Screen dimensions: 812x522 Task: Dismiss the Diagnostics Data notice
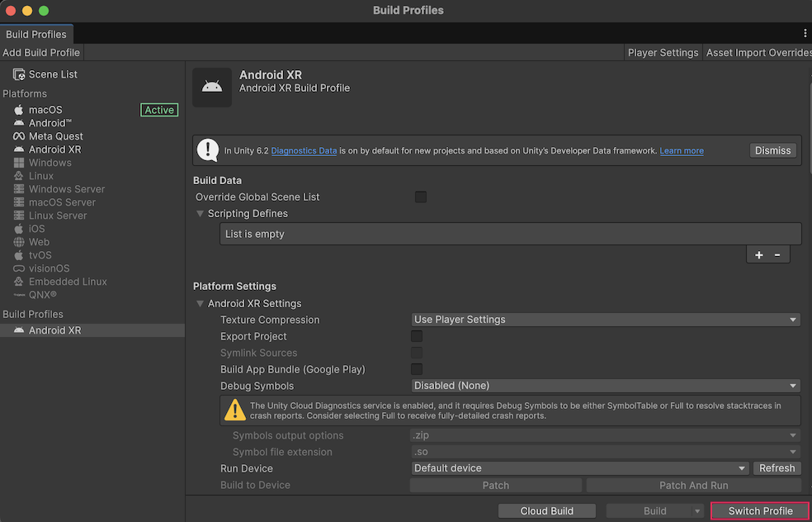772,150
